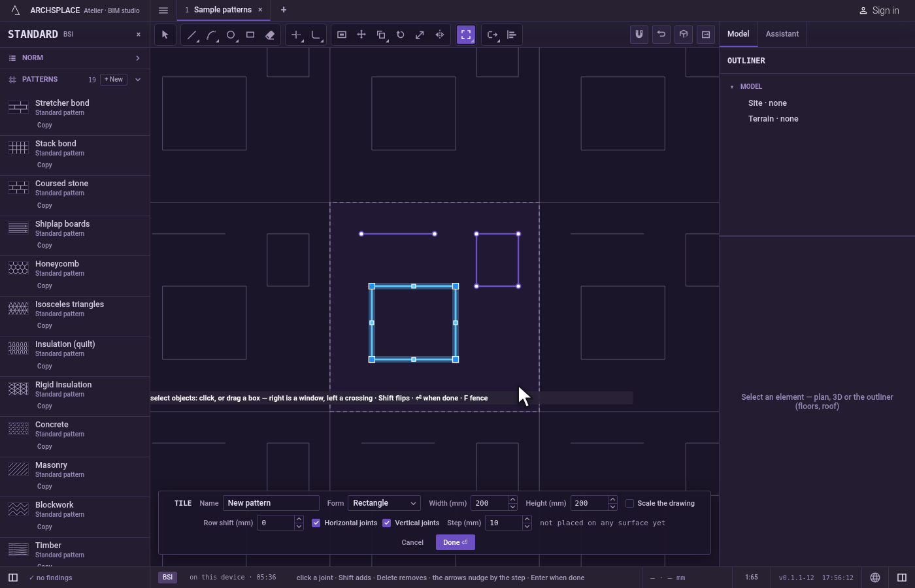Expand the NORM section arrow
The height and width of the screenshot is (588, 915).
tap(138, 58)
